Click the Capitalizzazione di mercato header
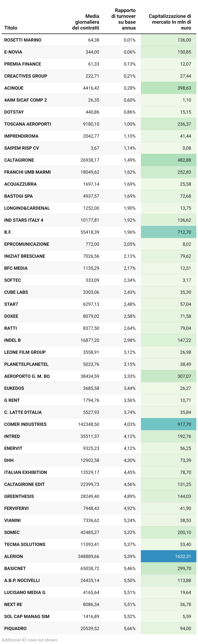The width and height of the screenshot is (198, 644). (170, 22)
